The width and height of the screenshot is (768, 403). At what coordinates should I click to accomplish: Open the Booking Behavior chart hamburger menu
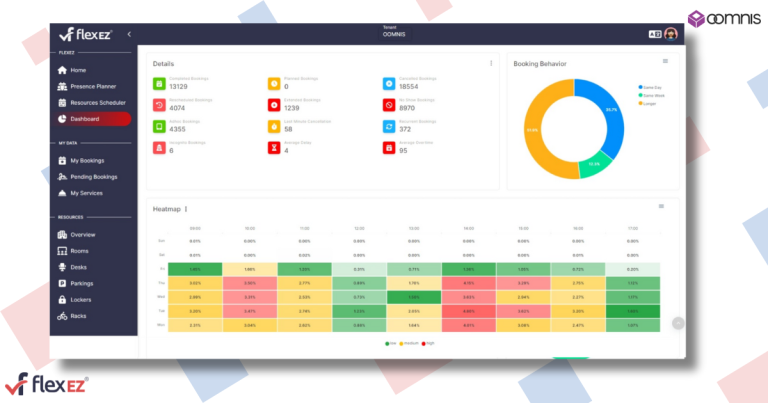click(665, 61)
